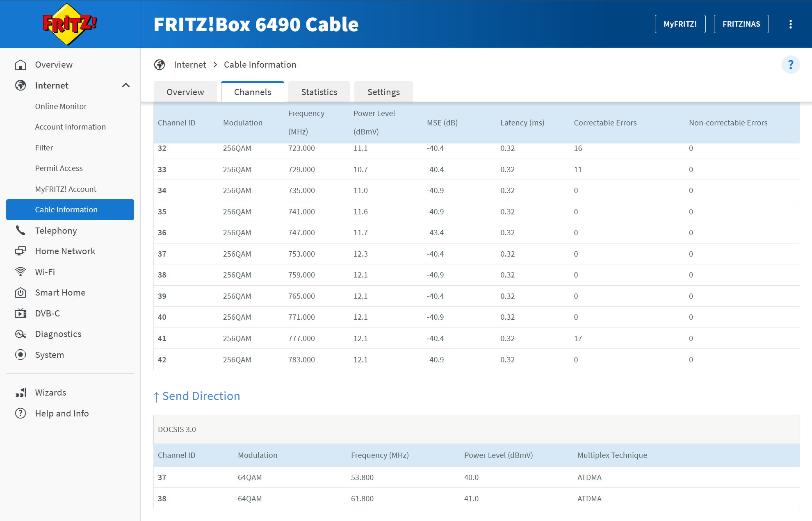Switch to the Settings tab
812x521 pixels.
[x=383, y=92]
